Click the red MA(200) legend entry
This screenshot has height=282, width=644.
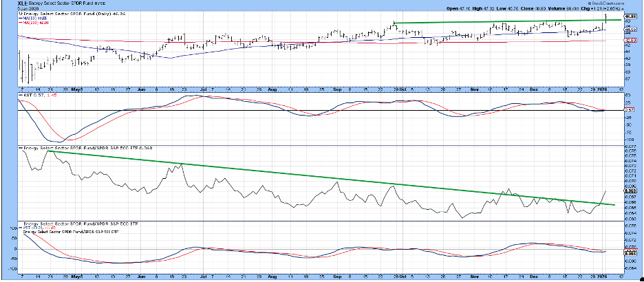(x=33, y=21)
